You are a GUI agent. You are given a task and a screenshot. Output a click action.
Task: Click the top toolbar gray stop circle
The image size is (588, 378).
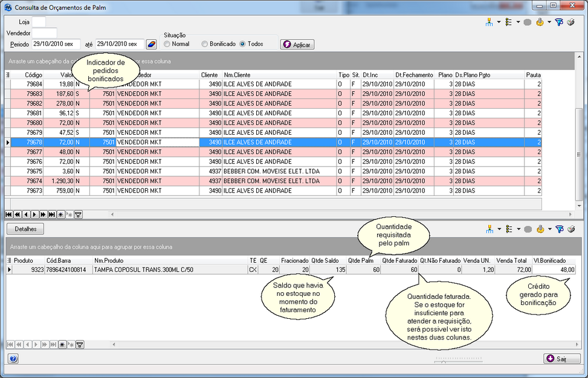[527, 22]
